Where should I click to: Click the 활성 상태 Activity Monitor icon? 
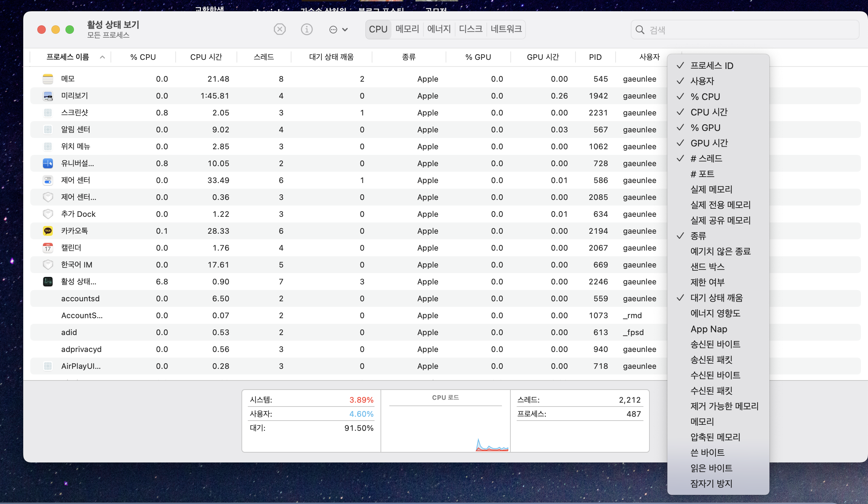[x=48, y=282]
